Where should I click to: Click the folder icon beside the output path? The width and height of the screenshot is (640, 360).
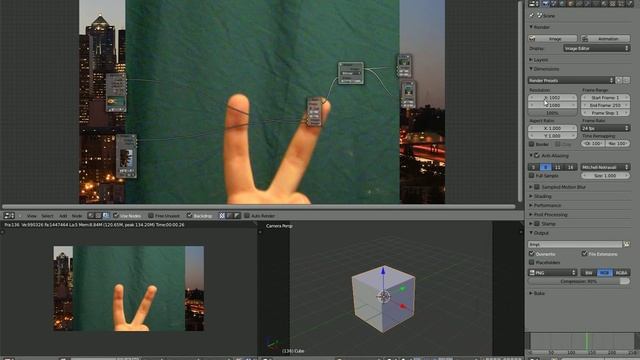click(627, 244)
